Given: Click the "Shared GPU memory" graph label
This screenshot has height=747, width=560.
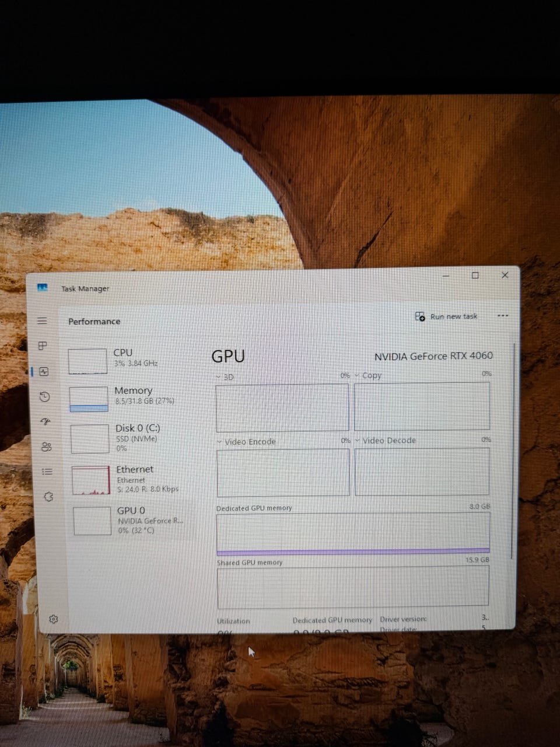Looking at the screenshot, I should click(x=250, y=563).
